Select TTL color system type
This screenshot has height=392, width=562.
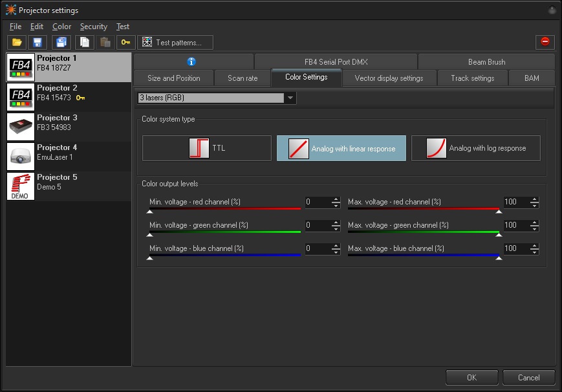207,148
